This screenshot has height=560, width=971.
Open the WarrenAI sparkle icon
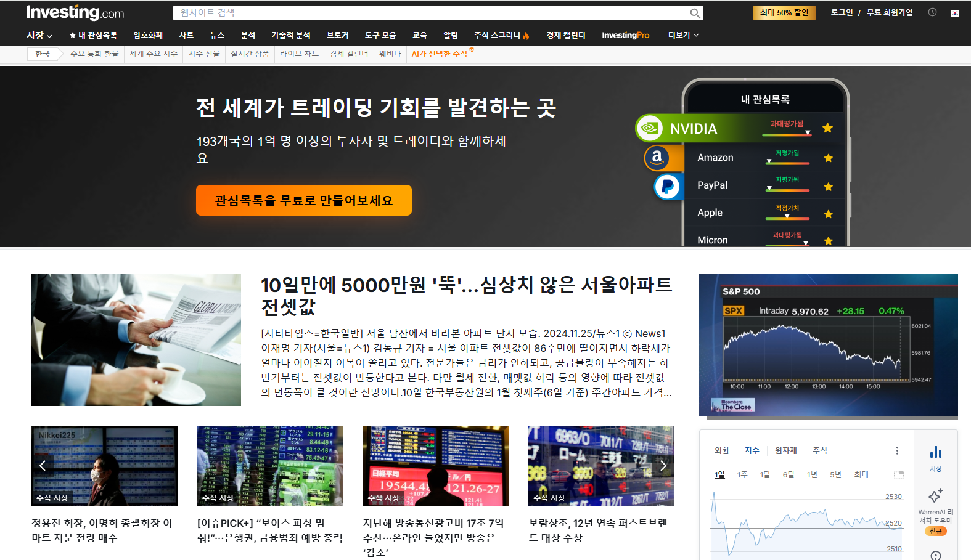click(935, 495)
